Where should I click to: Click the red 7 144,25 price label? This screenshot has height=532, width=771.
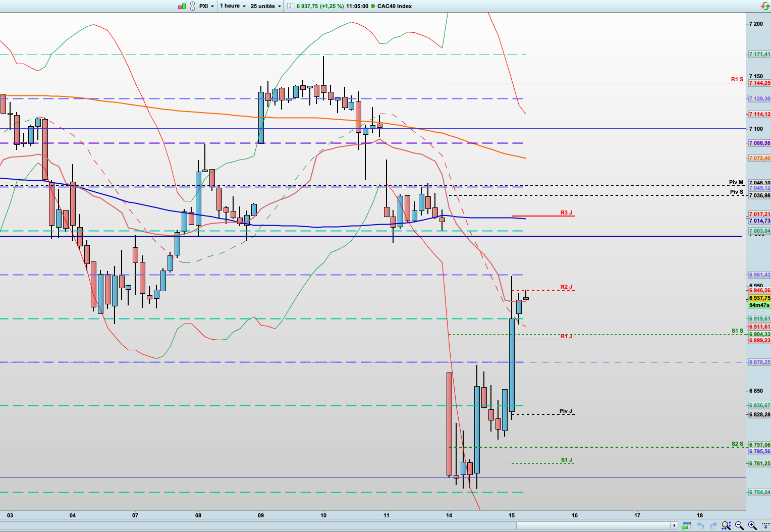tap(759, 83)
